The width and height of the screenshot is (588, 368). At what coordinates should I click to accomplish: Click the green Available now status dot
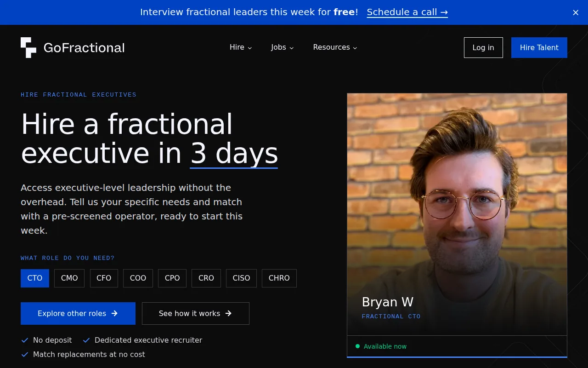point(357,346)
